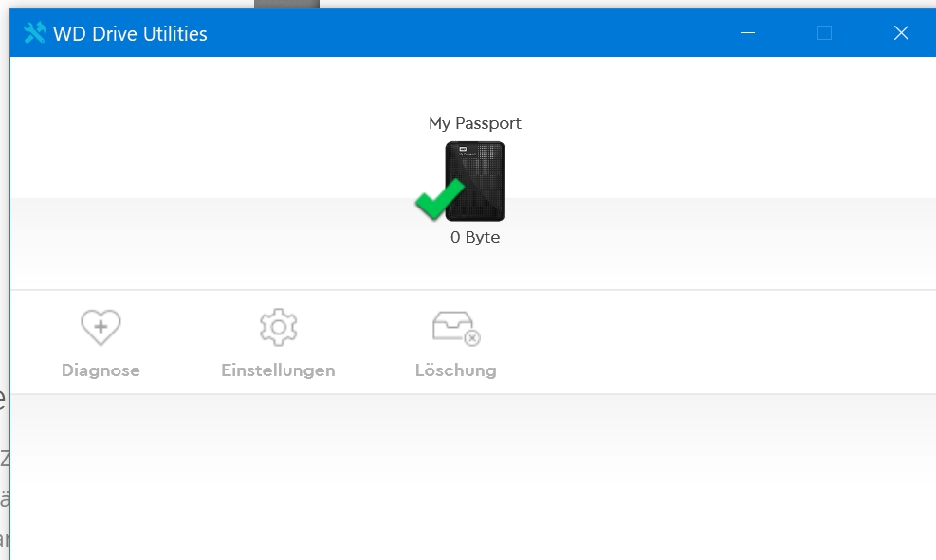This screenshot has width=936, height=560.
Task: Open the Einstellungen gear icon
Action: pos(278,326)
